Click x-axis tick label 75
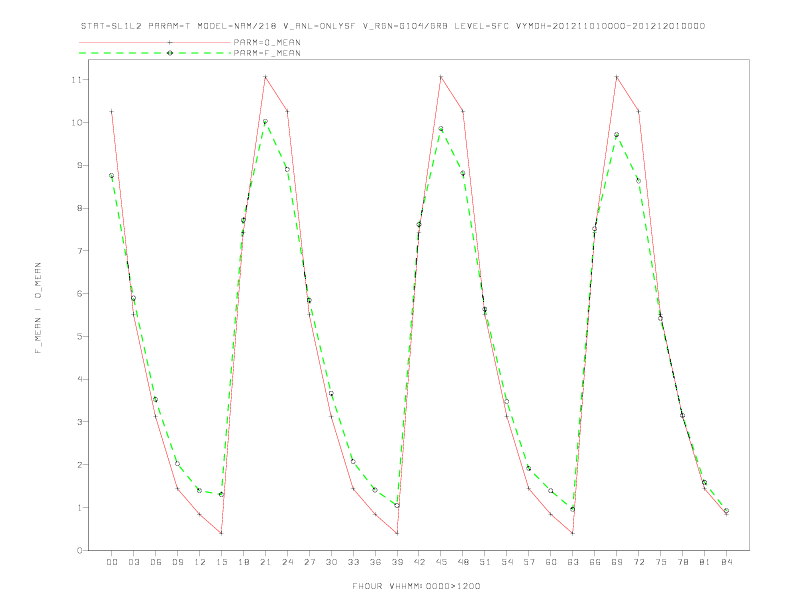This screenshot has width=792, height=612. [x=661, y=562]
